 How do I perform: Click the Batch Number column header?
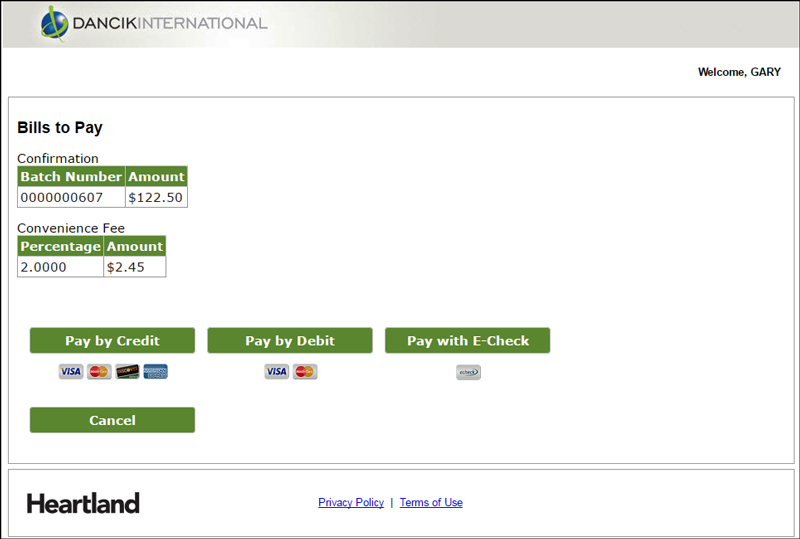tap(71, 177)
